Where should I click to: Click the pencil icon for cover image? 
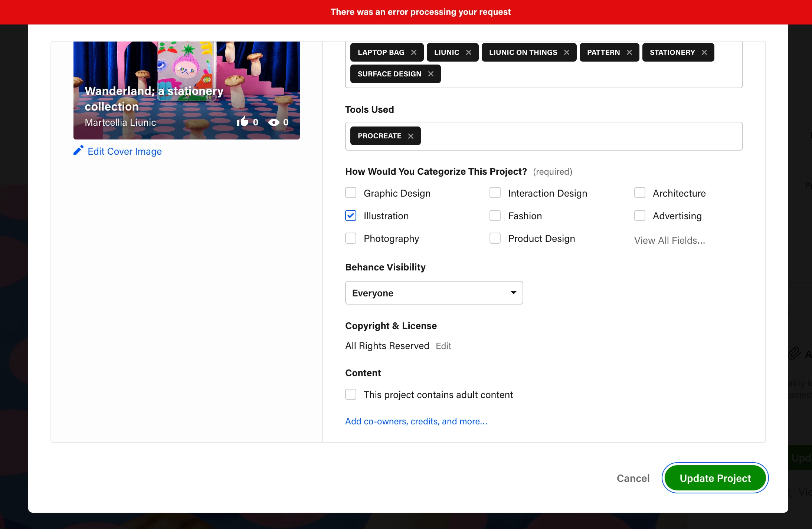point(78,151)
